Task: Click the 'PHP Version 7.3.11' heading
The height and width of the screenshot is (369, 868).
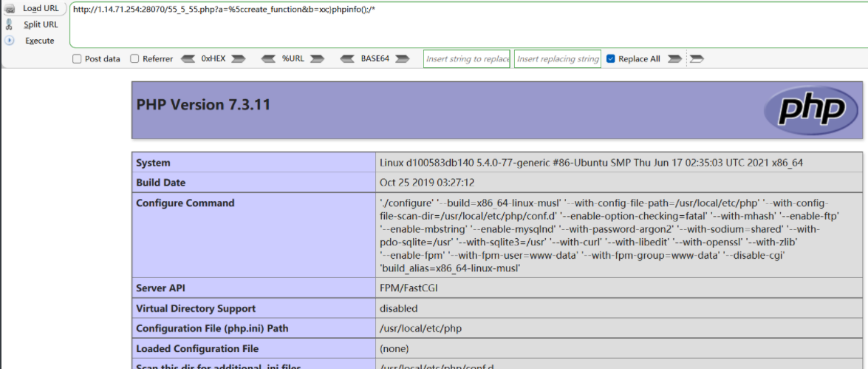Action: point(203,104)
